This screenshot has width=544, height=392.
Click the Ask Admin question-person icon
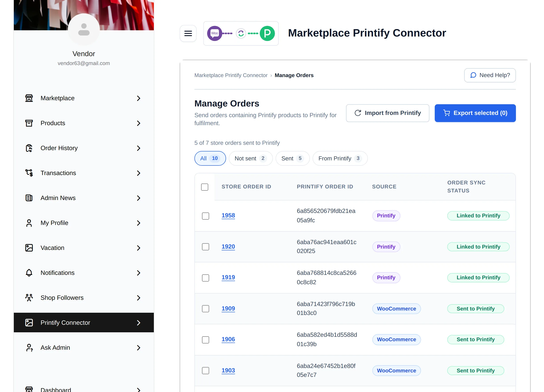click(29, 347)
